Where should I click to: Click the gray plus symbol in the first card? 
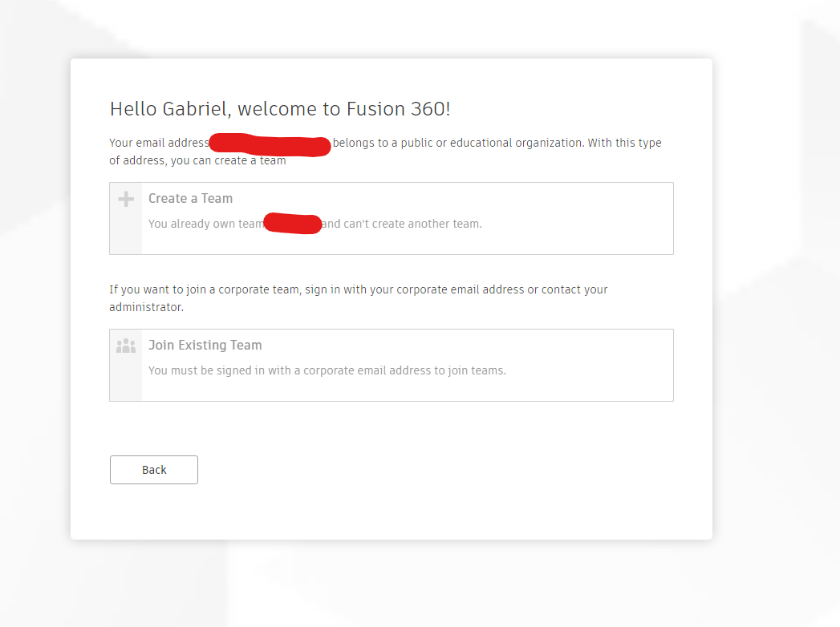click(x=125, y=197)
